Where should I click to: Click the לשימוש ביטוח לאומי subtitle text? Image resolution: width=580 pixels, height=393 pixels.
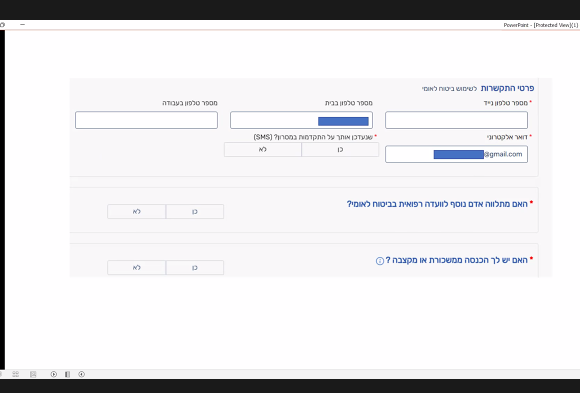(449, 89)
